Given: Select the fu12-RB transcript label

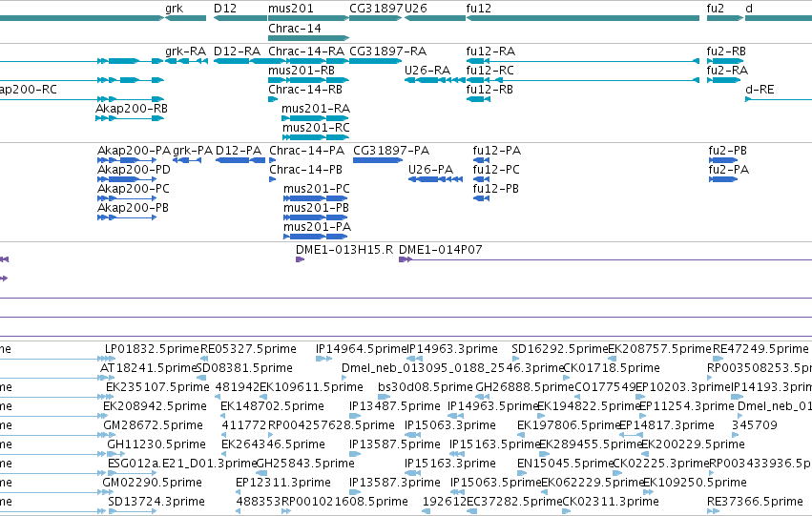Looking at the screenshot, I should click(x=489, y=90).
